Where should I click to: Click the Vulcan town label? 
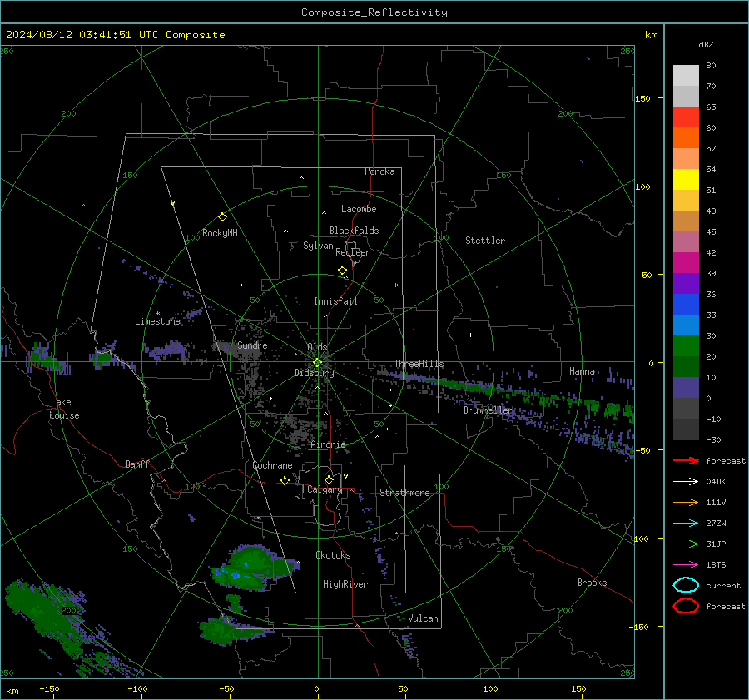423,618
